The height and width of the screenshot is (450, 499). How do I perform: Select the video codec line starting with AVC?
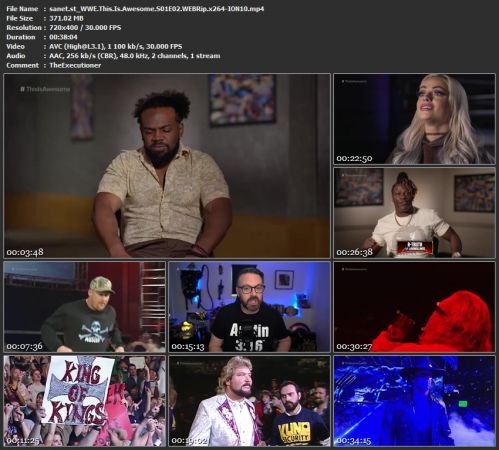(x=116, y=46)
